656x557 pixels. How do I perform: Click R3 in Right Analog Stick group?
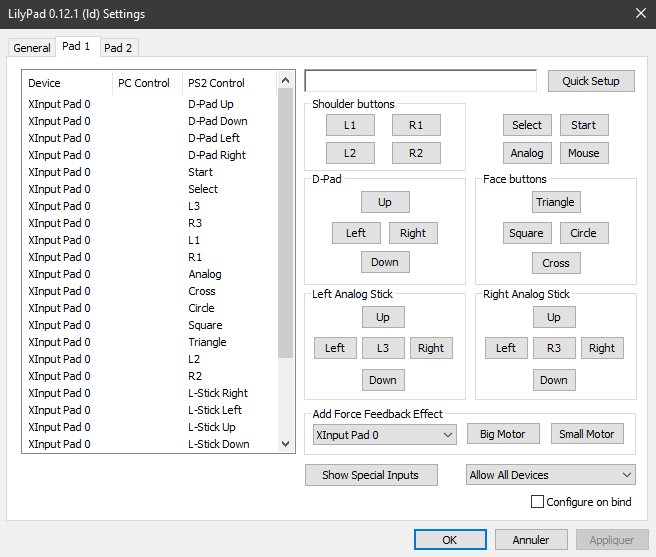(x=554, y=348)
